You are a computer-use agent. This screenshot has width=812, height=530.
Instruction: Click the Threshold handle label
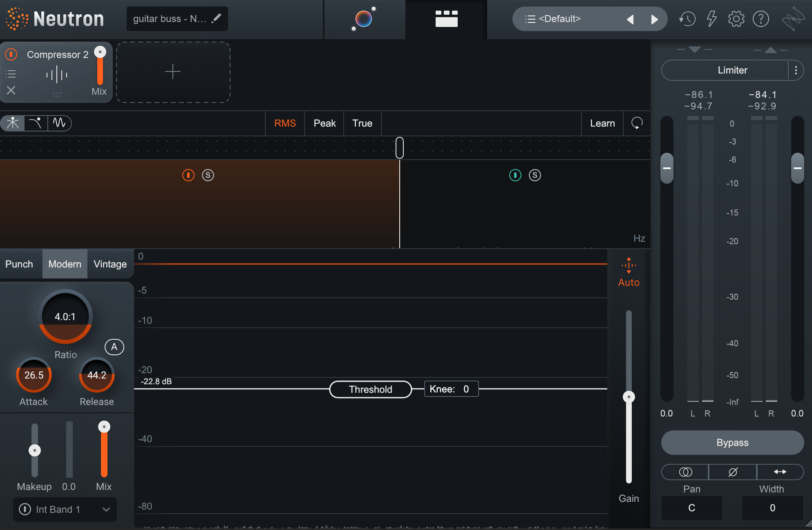click(371, 389)
